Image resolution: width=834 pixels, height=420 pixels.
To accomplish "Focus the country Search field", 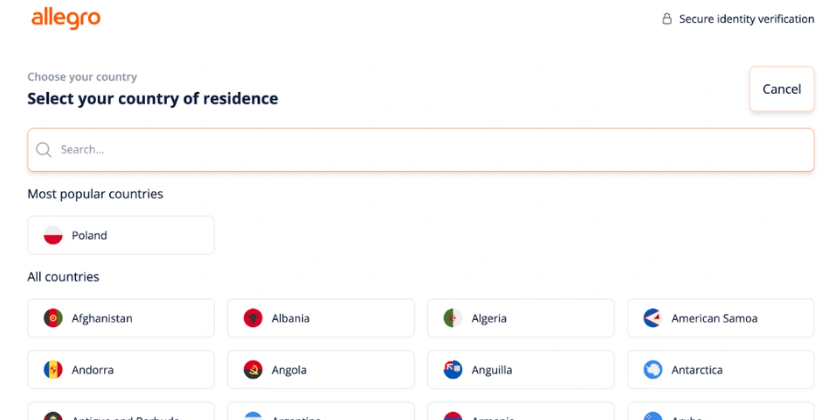I will coord(421,150).
